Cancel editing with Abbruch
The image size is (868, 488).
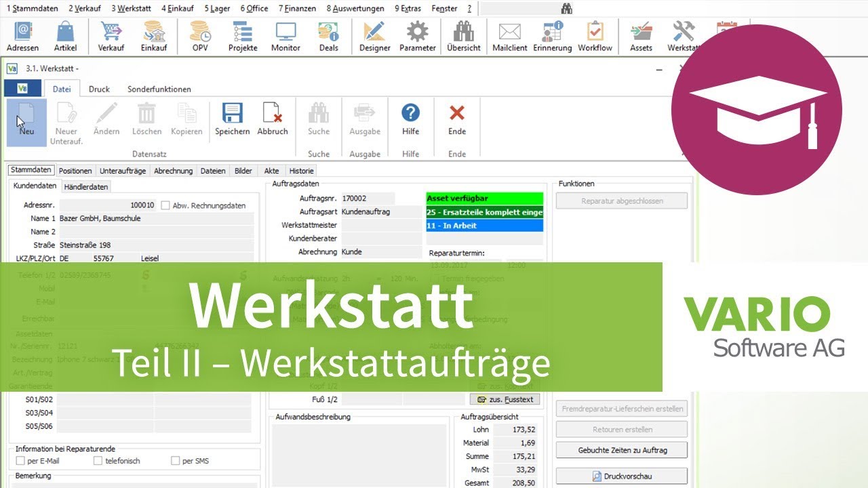(x=273, y=119)
